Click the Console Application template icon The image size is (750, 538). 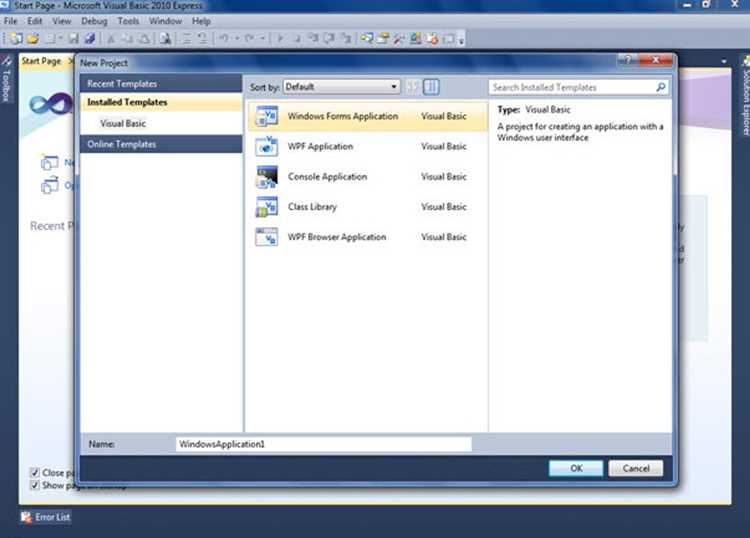(x=266, y=176)
